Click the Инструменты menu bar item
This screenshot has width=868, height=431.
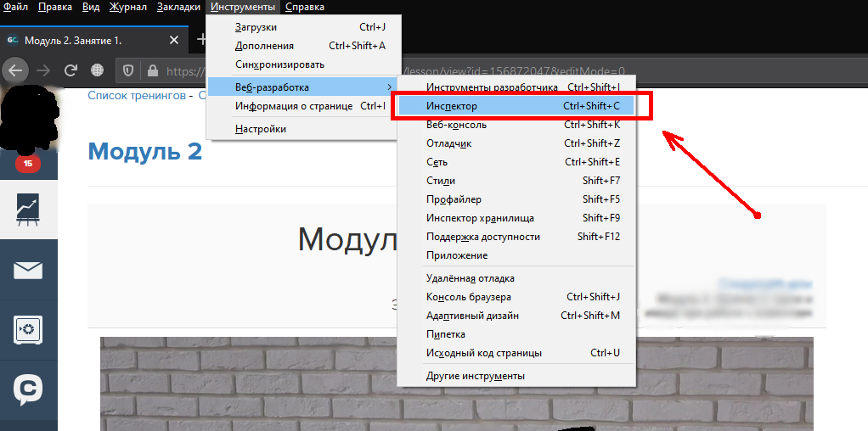click(x=242, y=7)
